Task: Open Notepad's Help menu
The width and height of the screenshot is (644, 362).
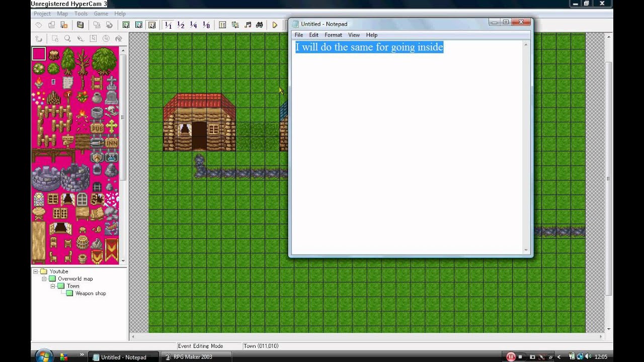Action: 372,35
